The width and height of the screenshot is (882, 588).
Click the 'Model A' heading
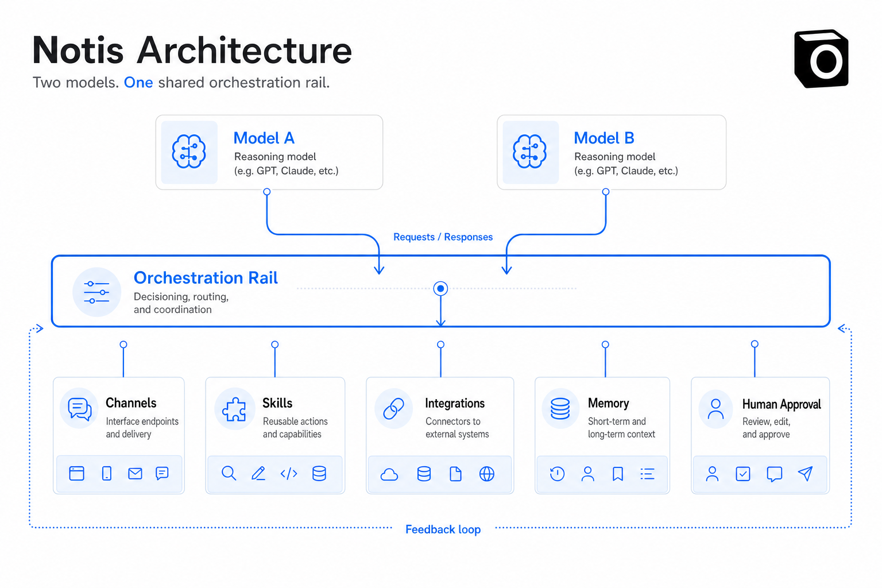(x=264, y=138)
